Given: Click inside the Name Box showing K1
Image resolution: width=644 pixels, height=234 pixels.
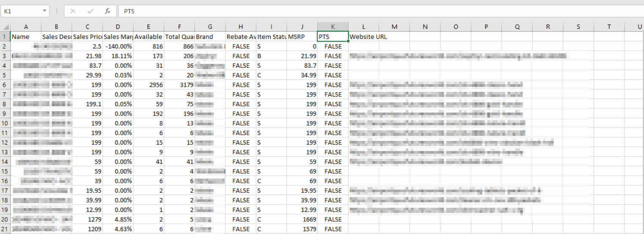Looking at the screenshot, I should [x=21, y=11].
